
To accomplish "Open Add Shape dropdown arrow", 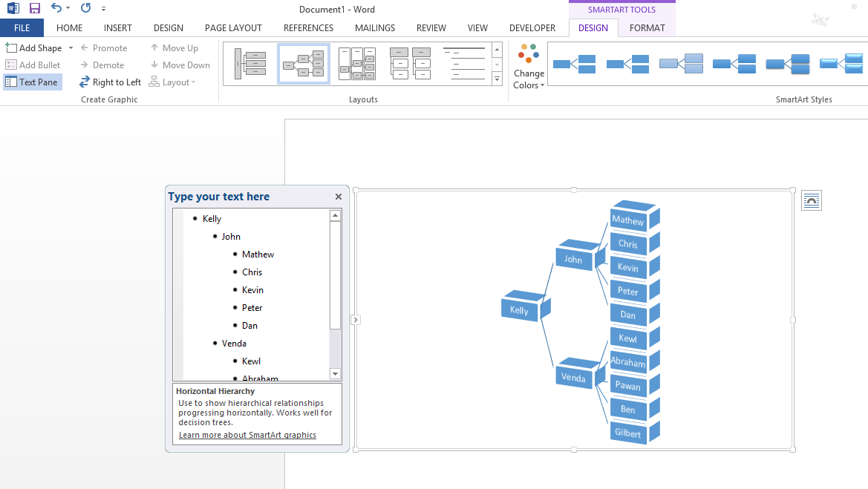I will [71, 48].
